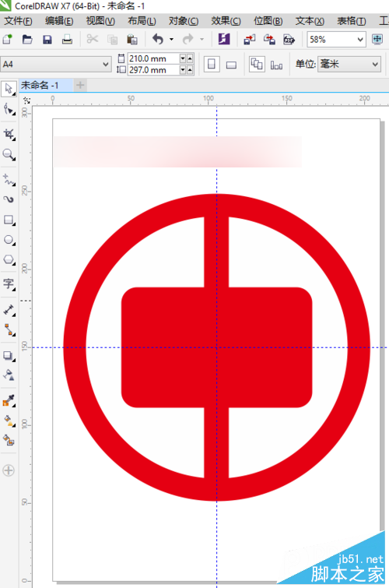
Task: Click the page height 297.0 mm field
Action: click(153, 70)
